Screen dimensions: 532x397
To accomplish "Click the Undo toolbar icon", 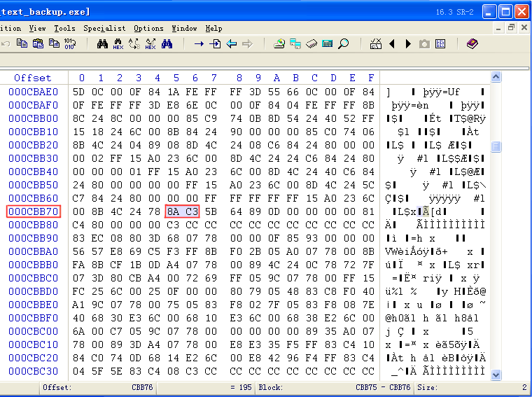I will click(x=6, y=43).
